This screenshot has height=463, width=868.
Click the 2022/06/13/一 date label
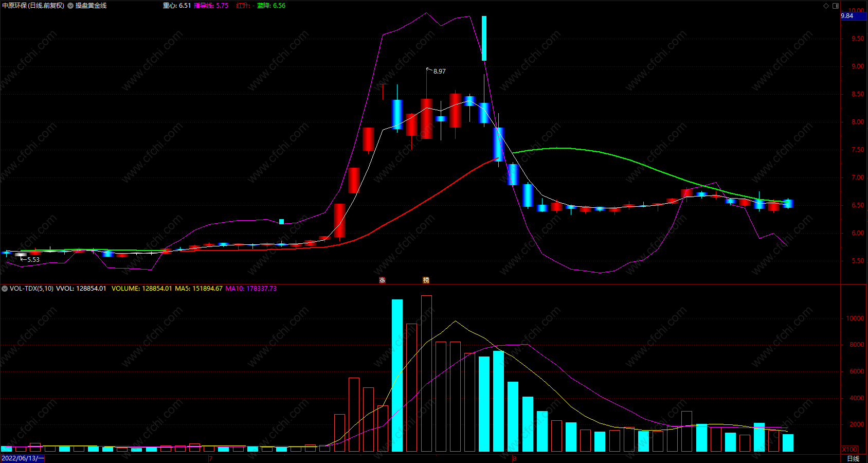click(23, 458)
